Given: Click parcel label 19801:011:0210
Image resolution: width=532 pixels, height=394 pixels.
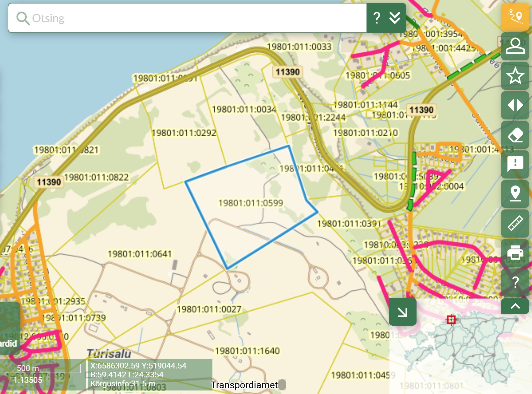Looking at the screenshot, I should point(366,133).
